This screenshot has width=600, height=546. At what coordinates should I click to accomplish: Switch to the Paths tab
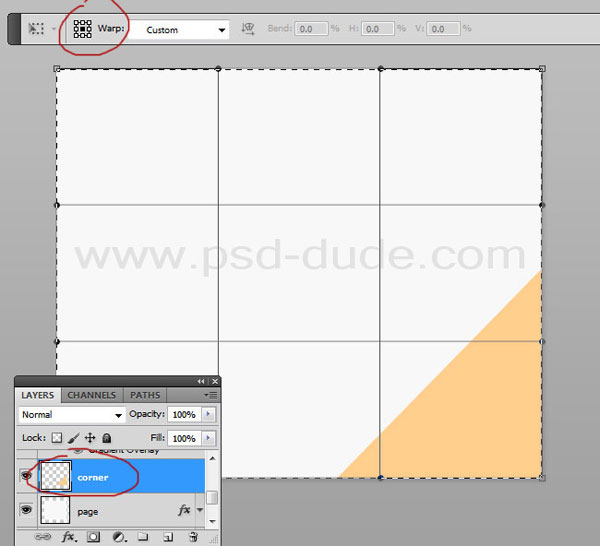[145, 395]
